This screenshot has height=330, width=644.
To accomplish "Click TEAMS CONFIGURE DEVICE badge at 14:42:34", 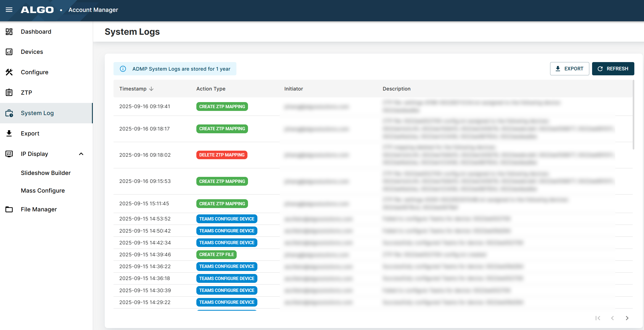I will (227, 243).
